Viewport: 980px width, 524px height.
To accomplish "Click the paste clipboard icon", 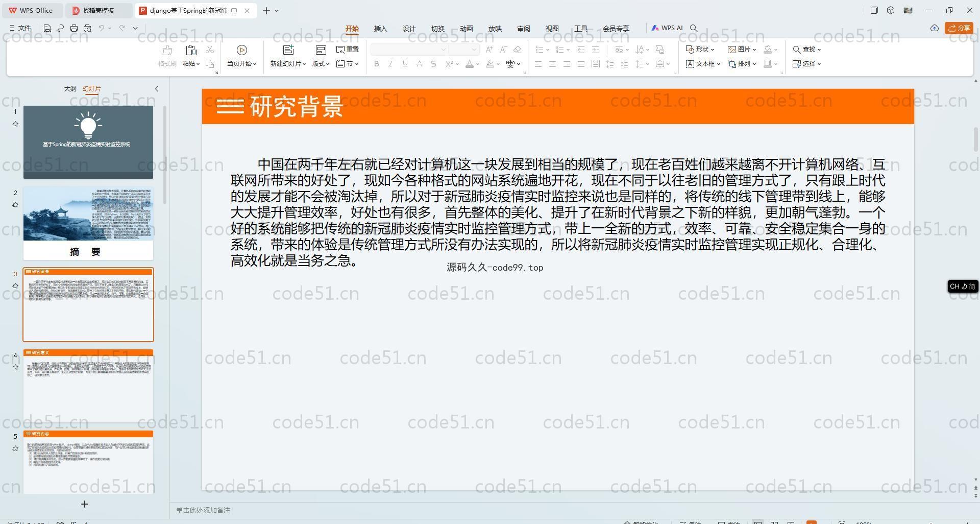I will (191, 50).
